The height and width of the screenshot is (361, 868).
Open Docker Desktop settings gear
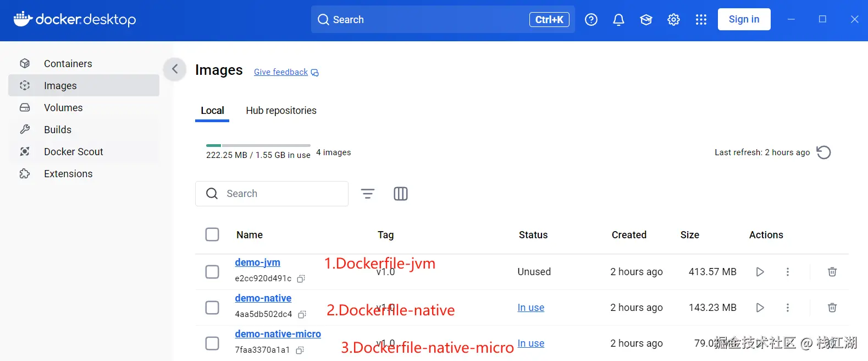[x=673, y=20]
